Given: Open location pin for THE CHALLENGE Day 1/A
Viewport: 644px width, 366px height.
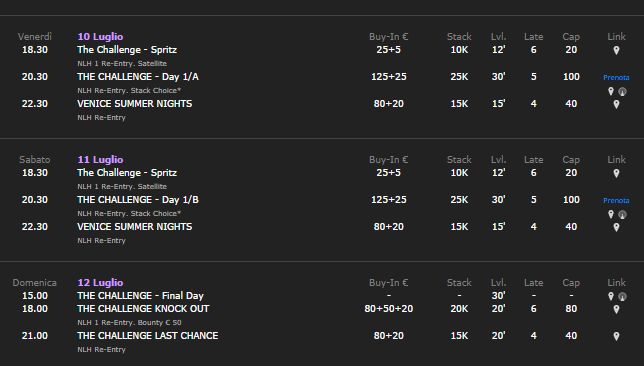Looking at the screenshot, I should coord(611,91).
